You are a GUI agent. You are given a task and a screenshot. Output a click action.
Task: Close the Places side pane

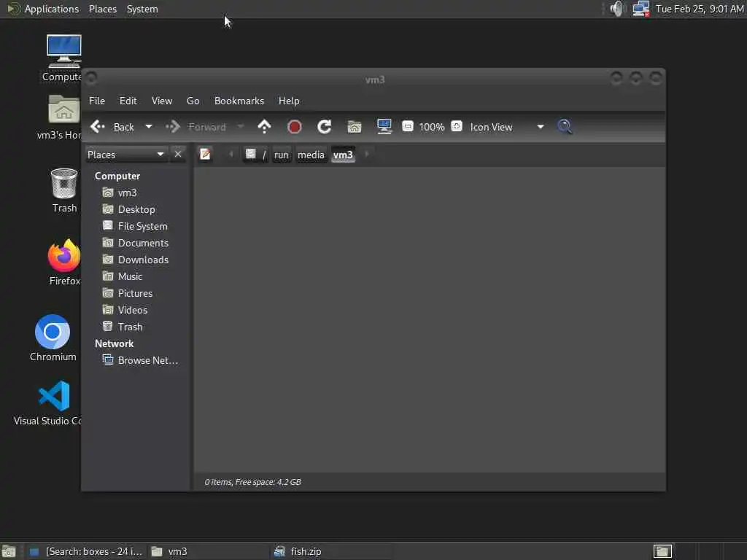pyautogui.click(x=178, y=155)
